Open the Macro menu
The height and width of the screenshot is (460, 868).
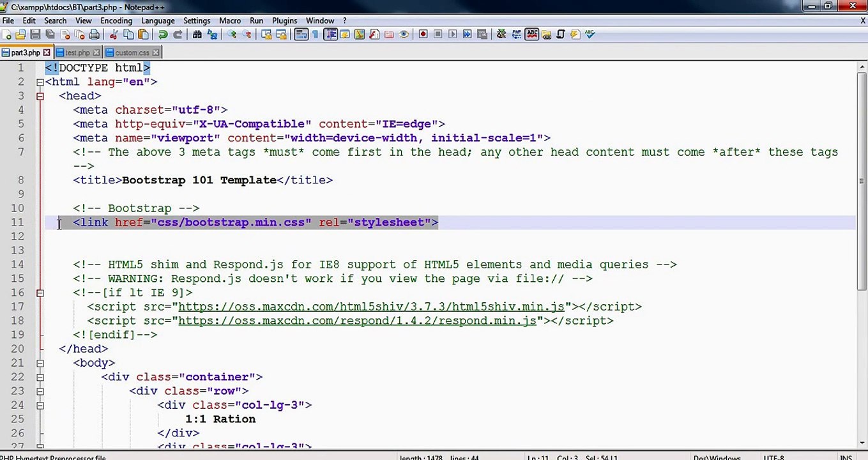coord(230,20)
